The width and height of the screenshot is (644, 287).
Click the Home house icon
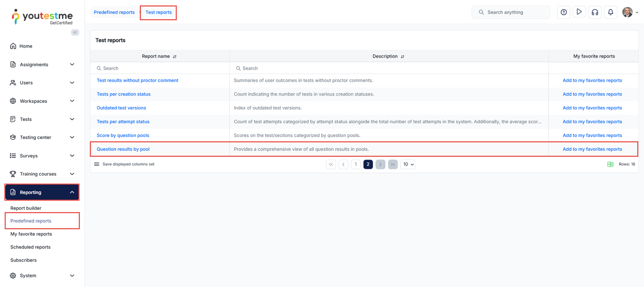click(13, 46)
